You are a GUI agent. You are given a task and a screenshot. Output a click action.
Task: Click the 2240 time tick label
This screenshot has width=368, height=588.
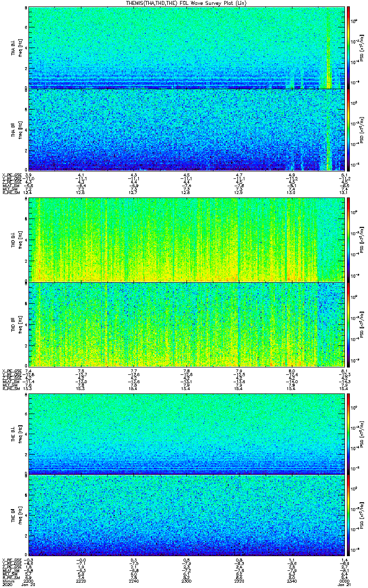133,581
